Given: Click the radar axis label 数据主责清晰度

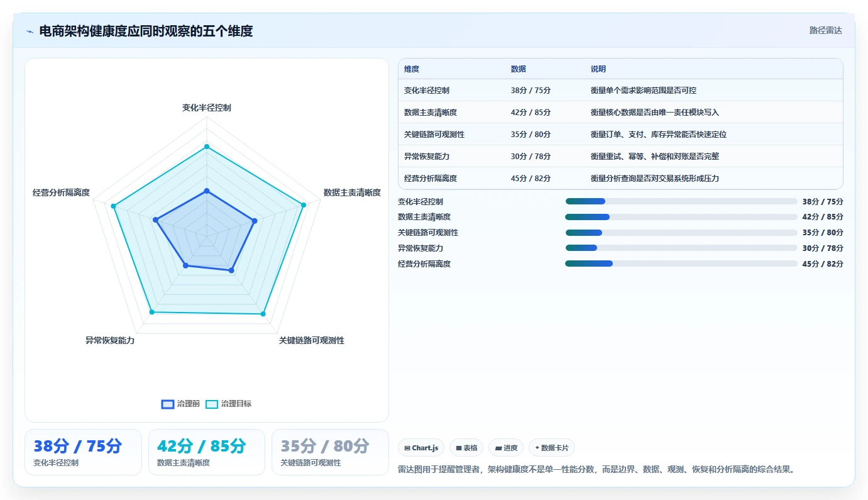Looking at the screenshot, I should (352, 192).
